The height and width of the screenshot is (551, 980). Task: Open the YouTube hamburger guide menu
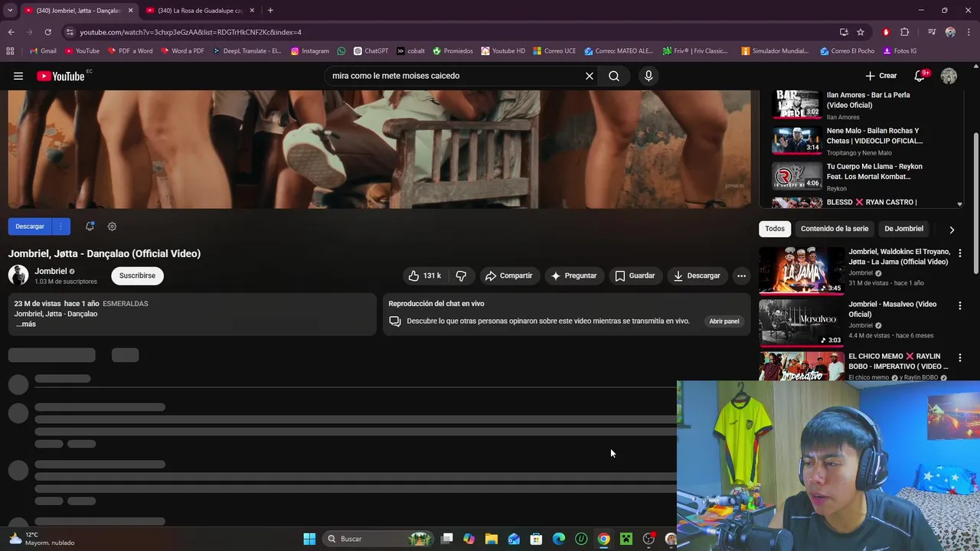pos(18,76)
